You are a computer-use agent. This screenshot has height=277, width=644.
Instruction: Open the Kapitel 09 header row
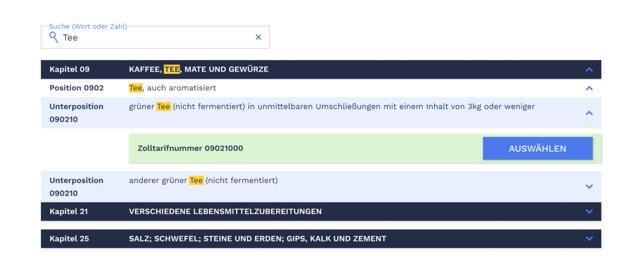[69, 69]
